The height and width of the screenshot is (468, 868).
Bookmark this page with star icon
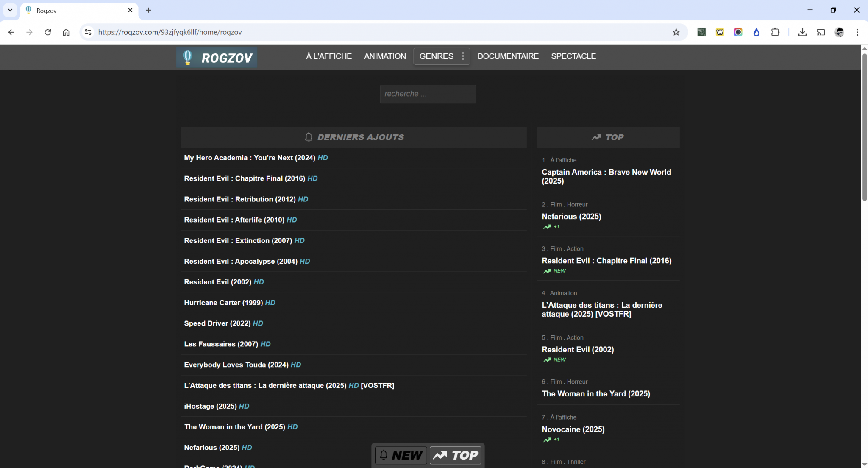(x=676, y=32)
